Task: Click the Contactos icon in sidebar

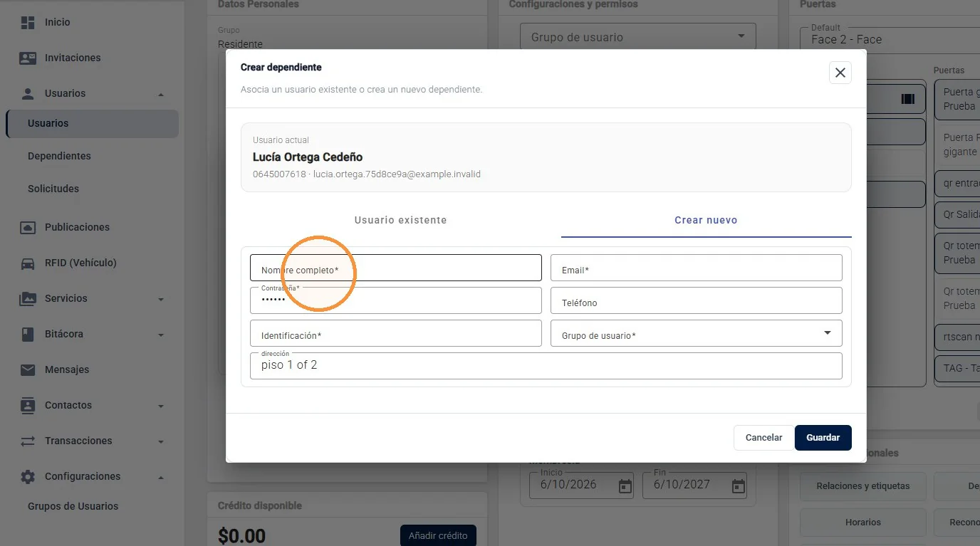Action: coord(28,405)
